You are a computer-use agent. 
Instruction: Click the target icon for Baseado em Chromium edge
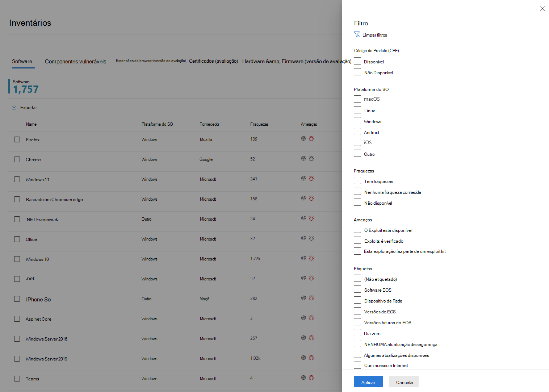(x=303, y=198)
